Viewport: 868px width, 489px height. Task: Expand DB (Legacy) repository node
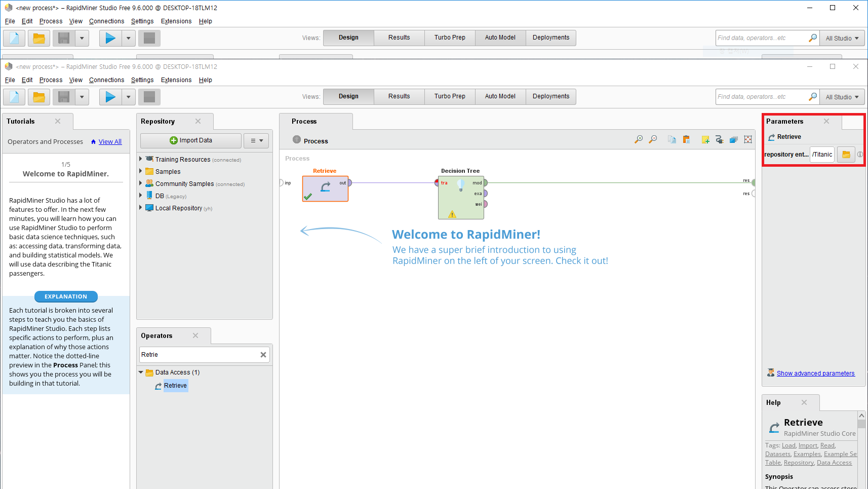(x=141, y=196)
